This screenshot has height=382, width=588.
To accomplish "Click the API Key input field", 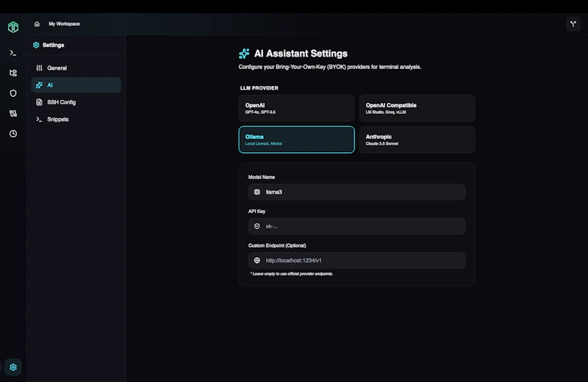I will tap(357, 226).
